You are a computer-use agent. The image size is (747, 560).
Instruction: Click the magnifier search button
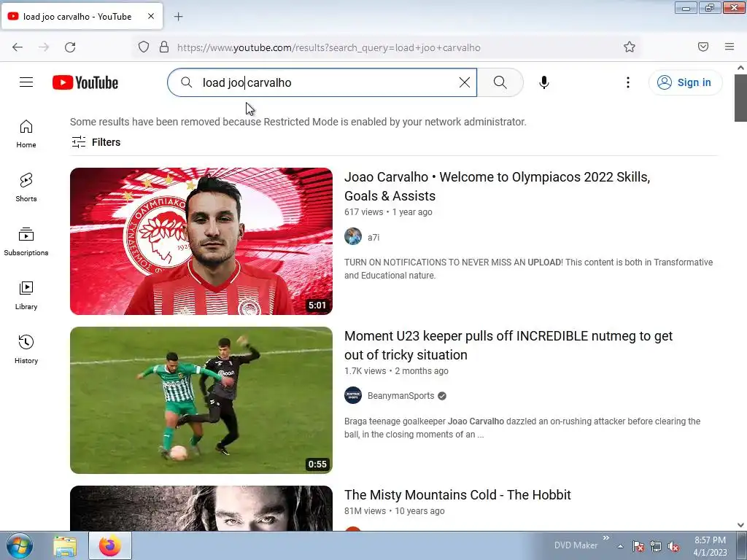[500, 82]
